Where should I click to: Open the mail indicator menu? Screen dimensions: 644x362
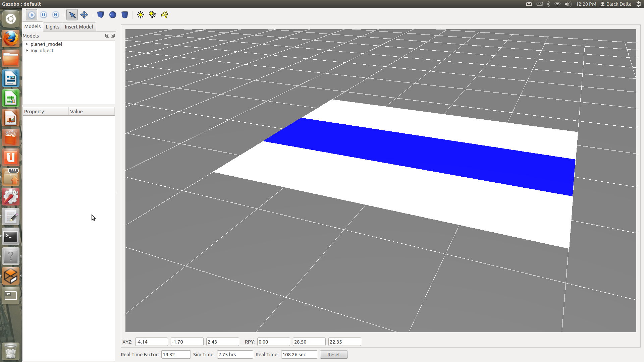(529, 4)
